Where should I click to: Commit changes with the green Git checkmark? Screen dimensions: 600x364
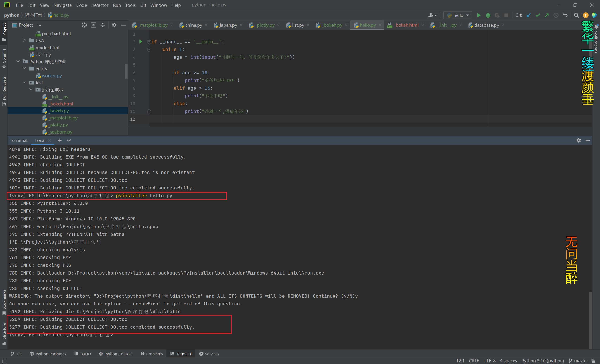click(x=538, y=15)
